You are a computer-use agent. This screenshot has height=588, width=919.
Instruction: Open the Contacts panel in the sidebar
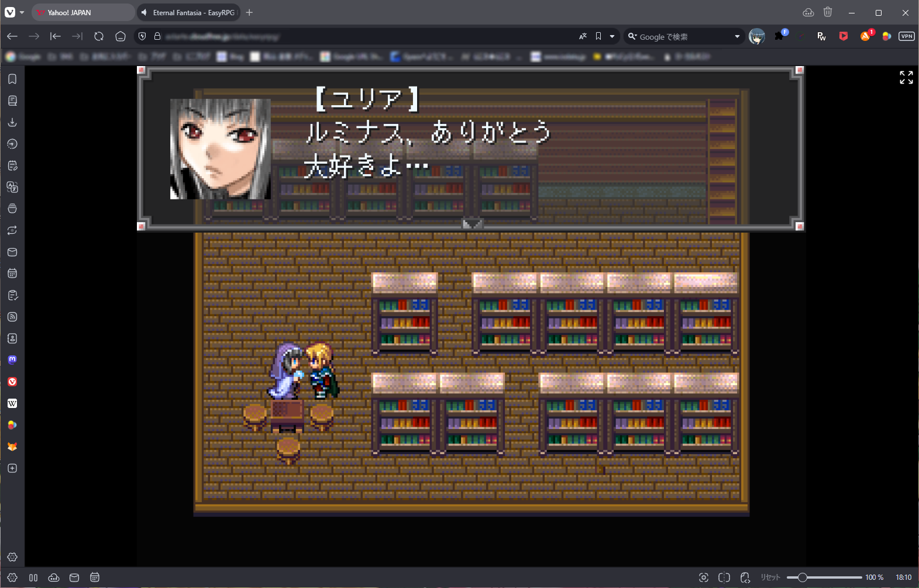[x=12, y=338]
